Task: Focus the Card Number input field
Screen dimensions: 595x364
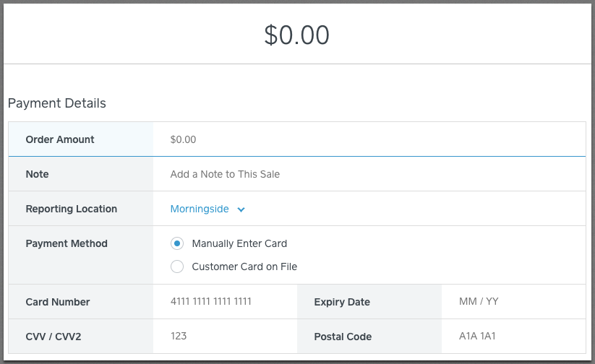Action: (x=225, y=302)
